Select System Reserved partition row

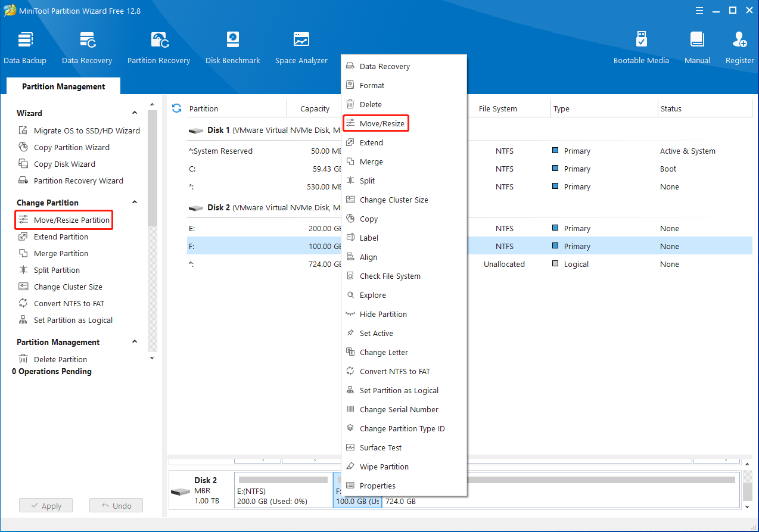click(x=469, y=151)
